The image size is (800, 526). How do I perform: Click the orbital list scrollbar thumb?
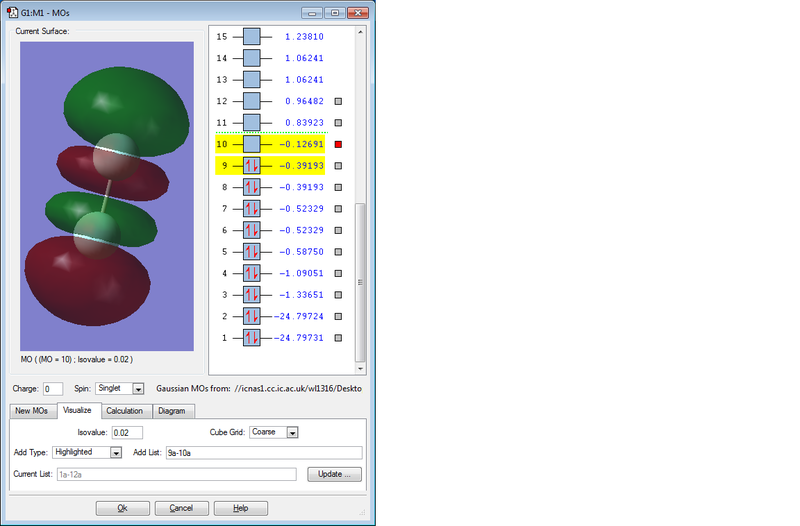click(x=360, y=282)
